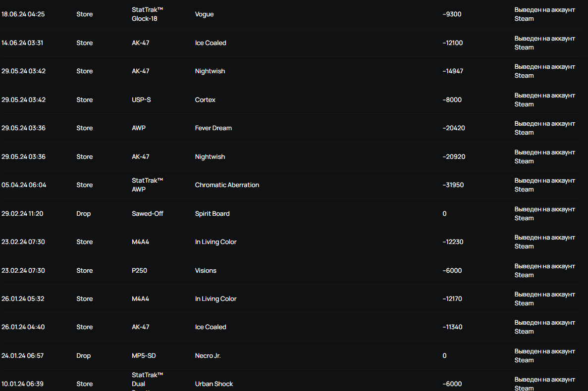The width and height of the screenshot is (588, 391).
Task: Click the MP5-SD weapon name
Action: tap(144, 356)
